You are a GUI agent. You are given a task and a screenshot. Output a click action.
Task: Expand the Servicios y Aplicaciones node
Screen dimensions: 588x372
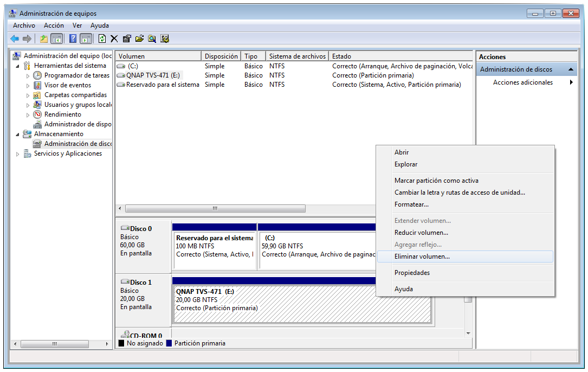point(18,154)
